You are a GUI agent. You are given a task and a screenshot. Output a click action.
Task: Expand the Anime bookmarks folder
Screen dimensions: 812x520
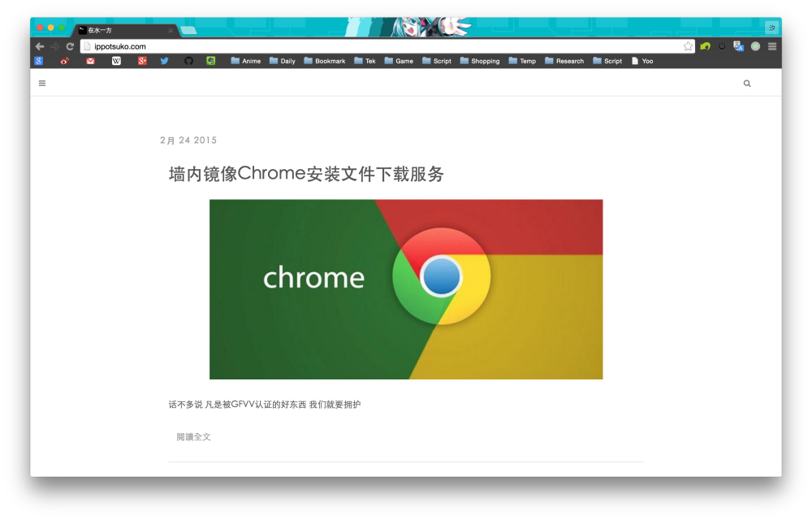point(245,61)
